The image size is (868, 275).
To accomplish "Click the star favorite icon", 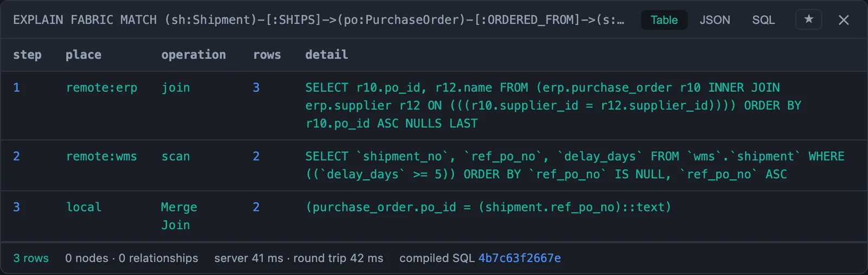I will tap(808, 20).
